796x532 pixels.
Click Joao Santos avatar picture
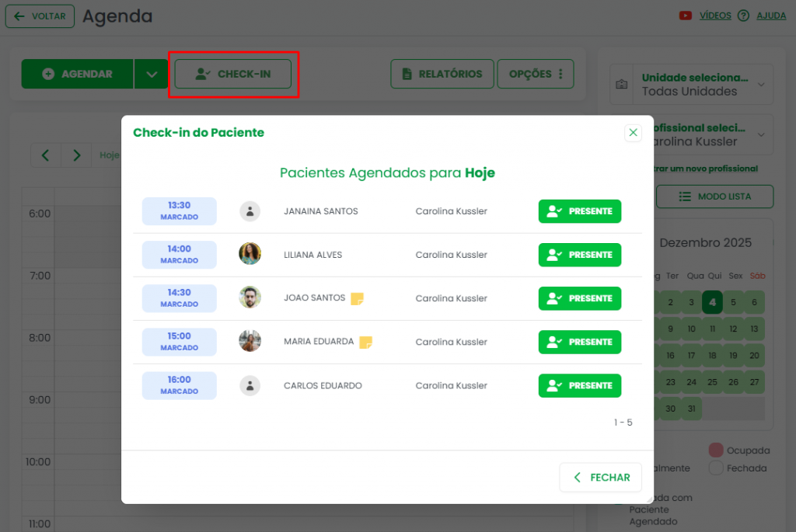tap(250, 297)
